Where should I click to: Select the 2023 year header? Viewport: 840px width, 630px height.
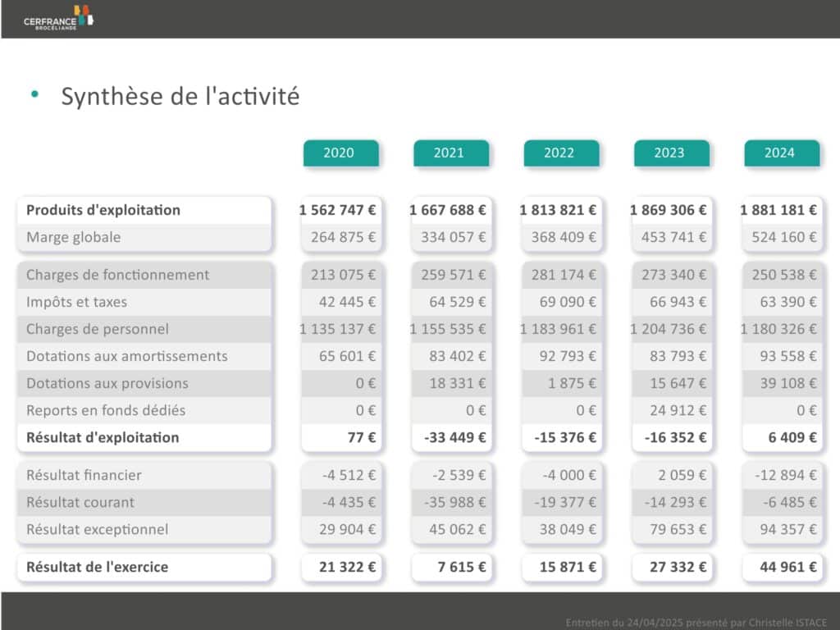[x=672, y=153]
